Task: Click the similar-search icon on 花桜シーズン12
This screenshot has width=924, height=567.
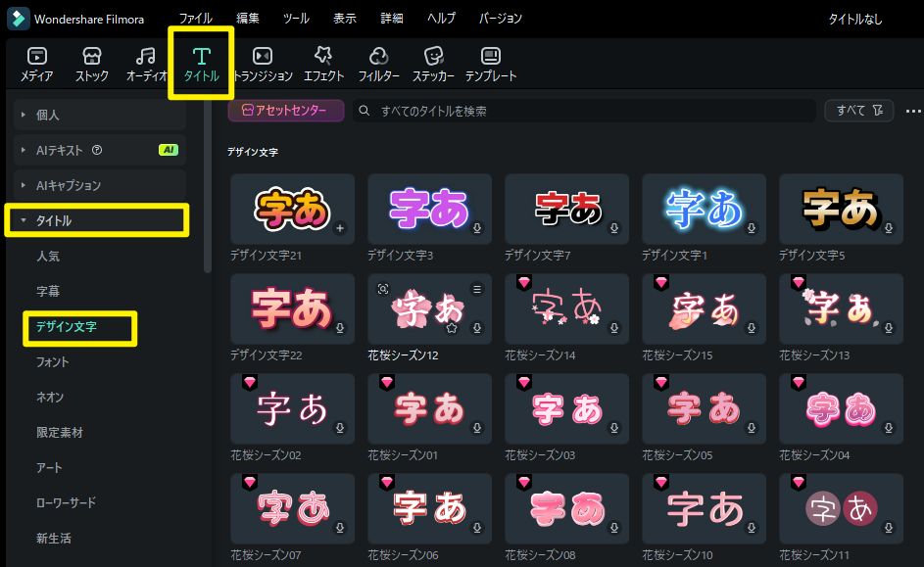Action: click(383, 288)
